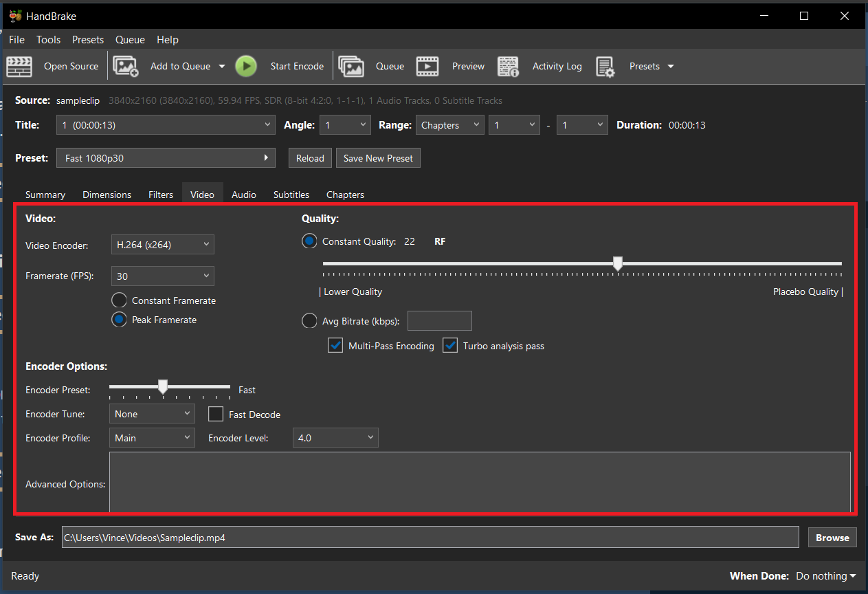The width and height of the screenshot is (868, 594).
Task: Disable Multi-Pass Encoding
Action: [335, 345]
